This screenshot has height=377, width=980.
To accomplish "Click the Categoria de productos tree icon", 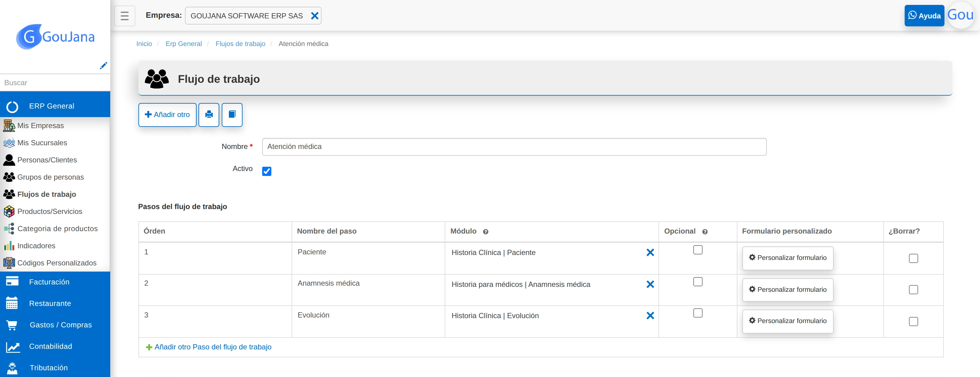I will [x=9, y=228].
